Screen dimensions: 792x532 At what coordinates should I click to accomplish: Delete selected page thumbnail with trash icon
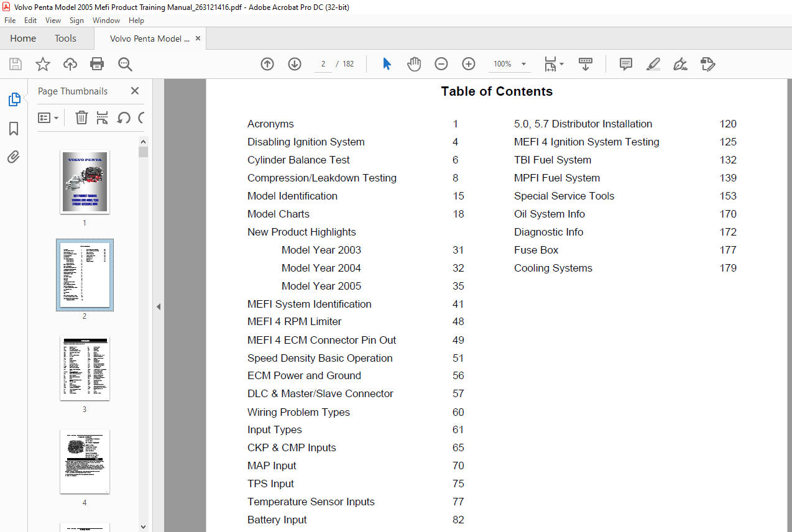pos(81,117)
